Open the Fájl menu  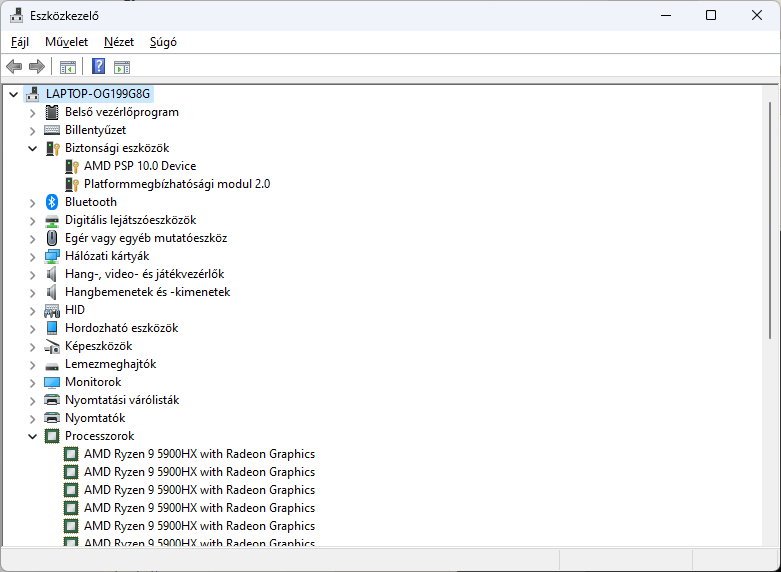pyautogui.click(x=20, y=42)
